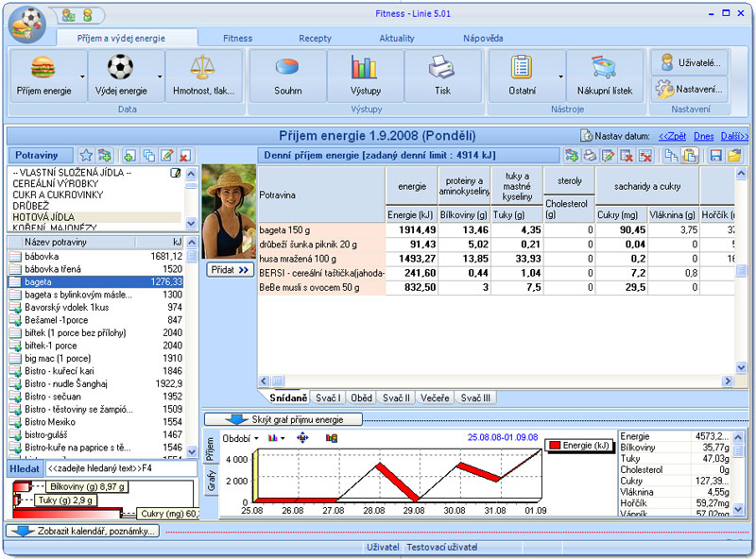
Task: Switch to the Oběd meal tab
Action: 361,398
